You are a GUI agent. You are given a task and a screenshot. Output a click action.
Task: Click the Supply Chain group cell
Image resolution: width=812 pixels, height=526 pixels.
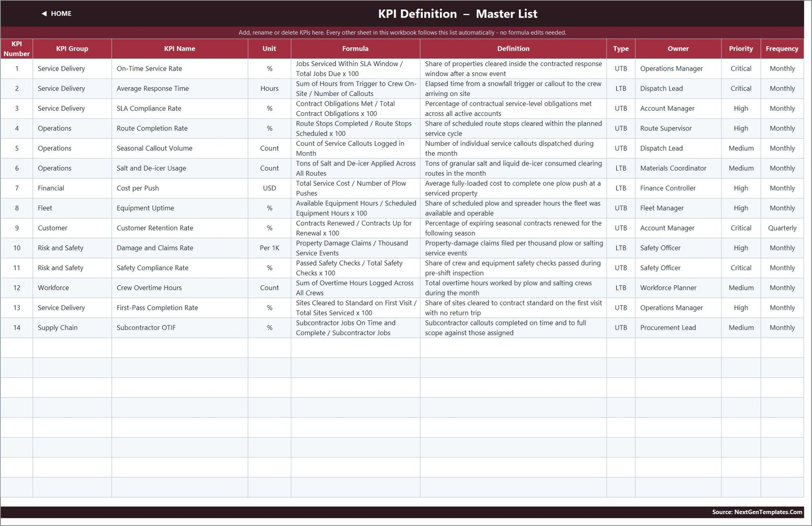(72, 327)
